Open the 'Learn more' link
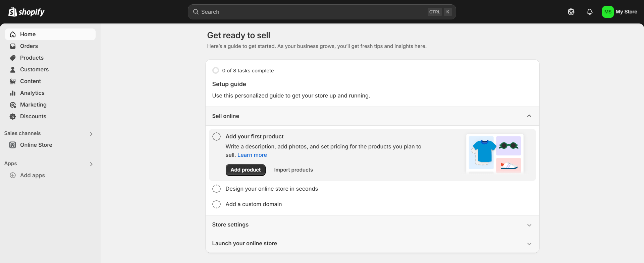This screenshot has width=644, height=263. click(252, 155)
